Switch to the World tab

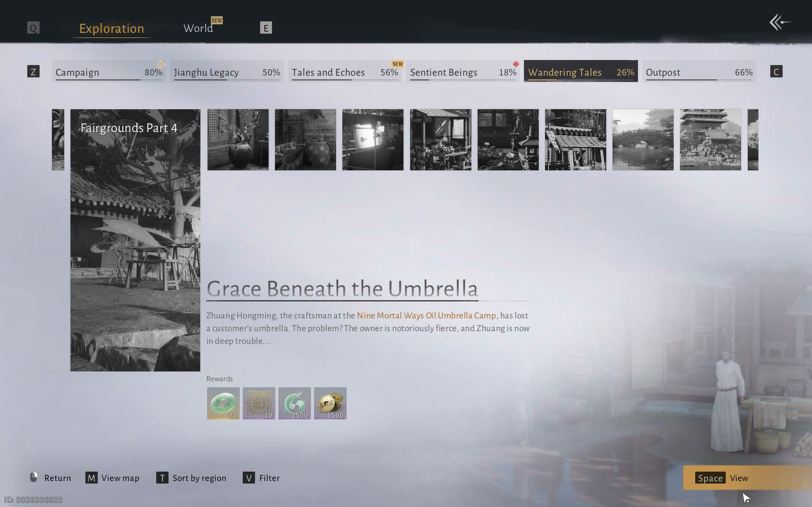tap(198, 28)
